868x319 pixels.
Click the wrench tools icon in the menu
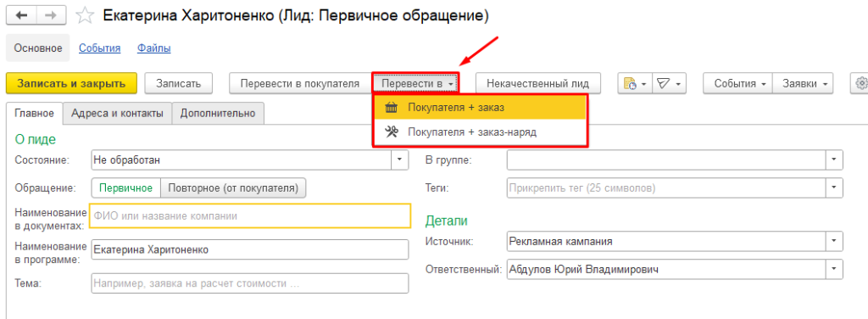coord(392,132)
